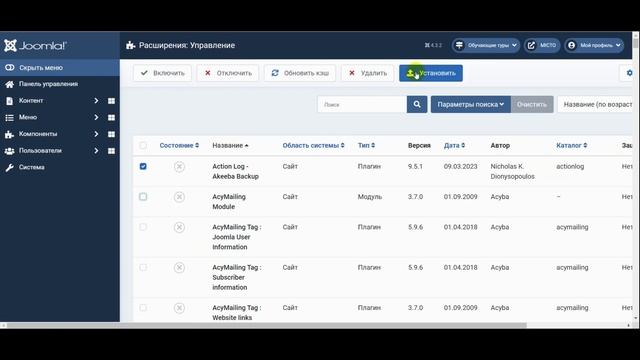Open the Меню dashboard grid icon
Viewport: 640px width, 360px height.
coord(111,118)
